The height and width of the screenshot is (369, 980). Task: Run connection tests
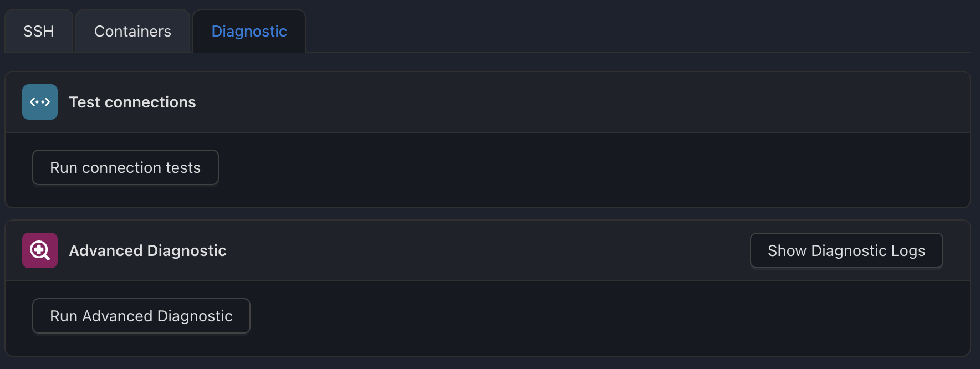(125, 167)
